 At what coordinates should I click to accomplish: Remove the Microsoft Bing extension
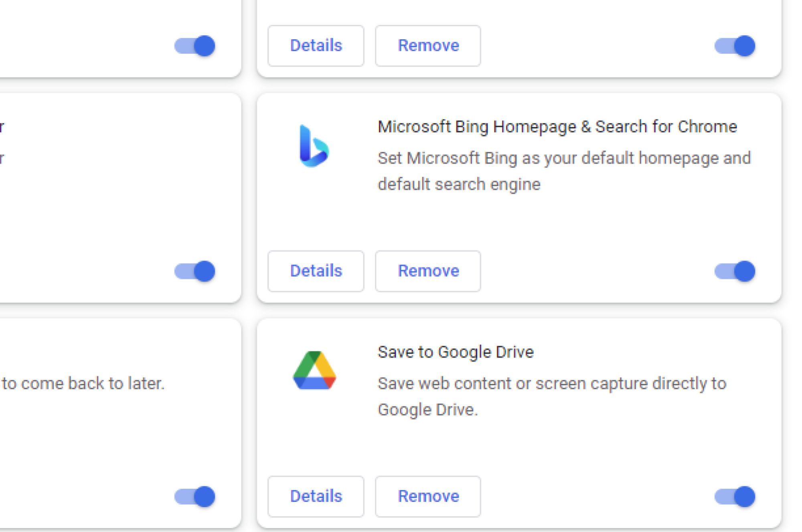(x=427, y=271)
